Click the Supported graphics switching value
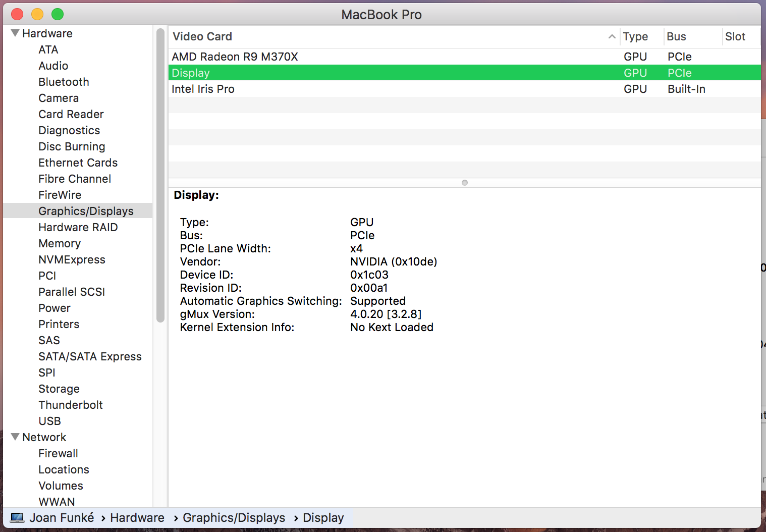This screenshot has width=766, height=532. 378,301
